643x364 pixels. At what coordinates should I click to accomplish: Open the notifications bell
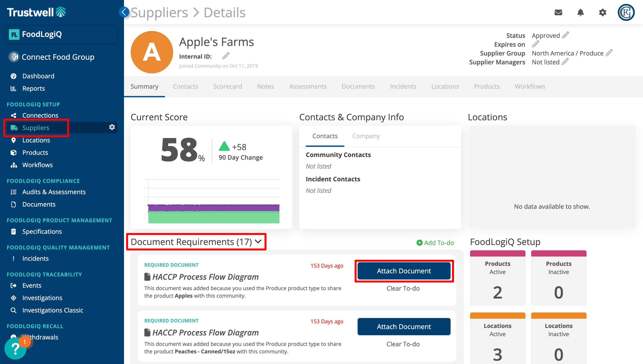[580, 12]
